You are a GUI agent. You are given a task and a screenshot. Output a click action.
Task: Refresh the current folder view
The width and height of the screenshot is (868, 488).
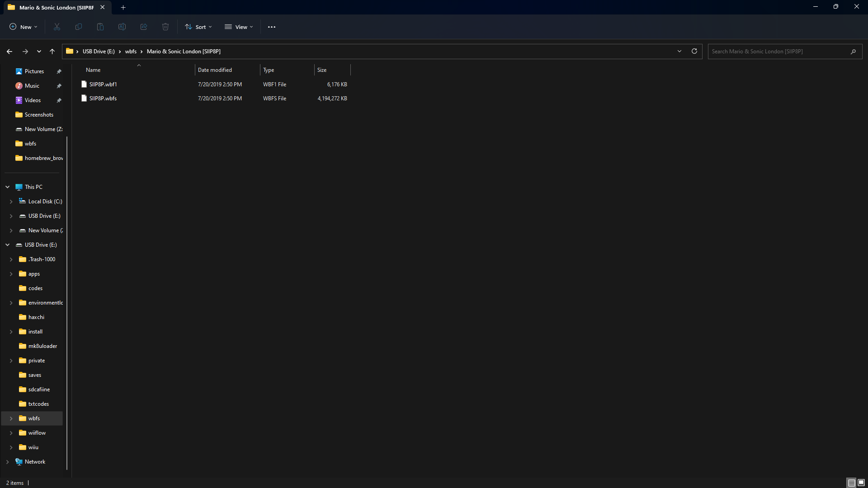coord(694,51)
